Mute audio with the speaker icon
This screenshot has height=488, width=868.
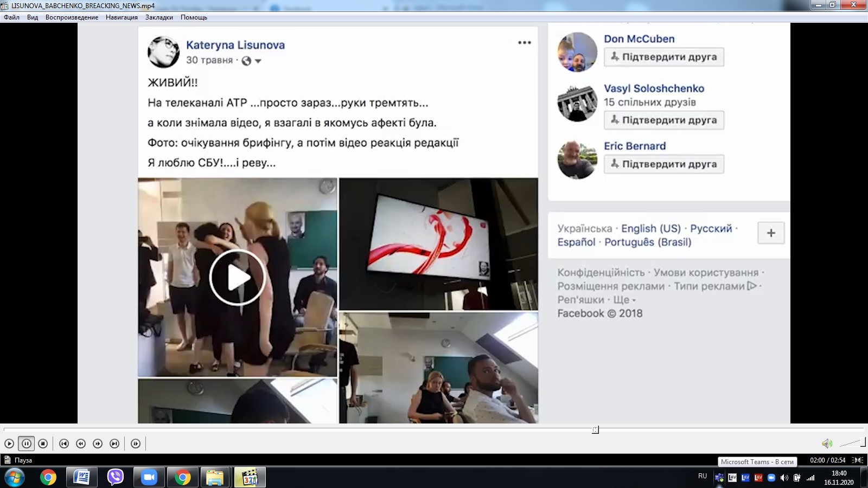[x=827, y=444]
